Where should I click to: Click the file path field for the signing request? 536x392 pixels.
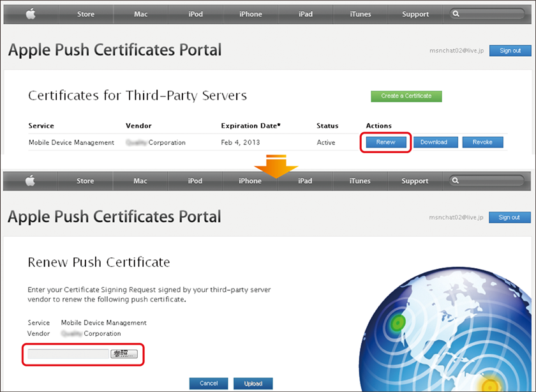click(x=68, y=354)
